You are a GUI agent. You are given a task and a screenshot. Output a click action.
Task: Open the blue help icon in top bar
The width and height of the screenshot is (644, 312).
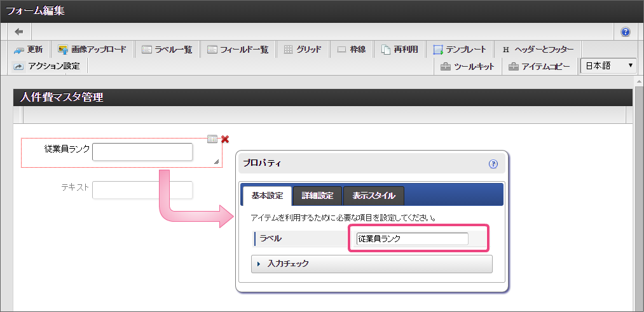tap(626, 32)
